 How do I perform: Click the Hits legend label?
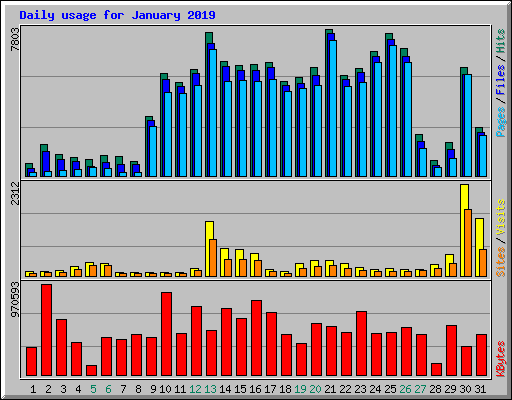click(501, 41)
